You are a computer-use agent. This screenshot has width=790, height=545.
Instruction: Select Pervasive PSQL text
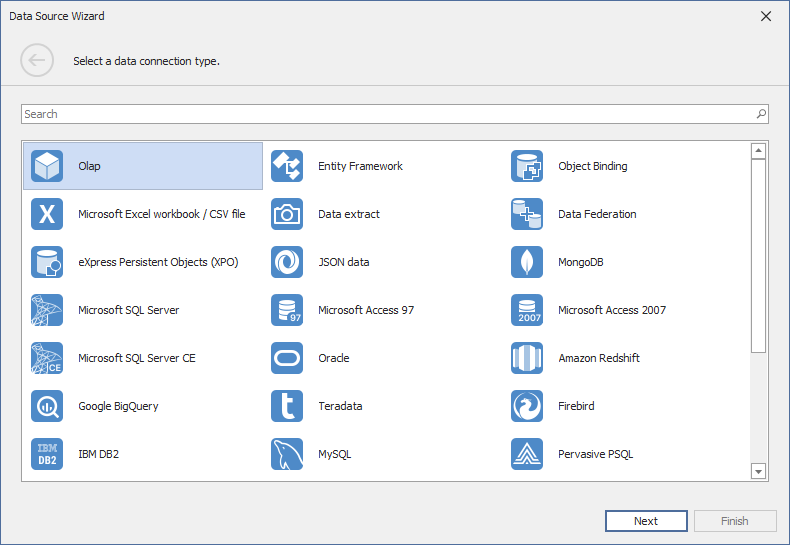[x=596, y=454]
